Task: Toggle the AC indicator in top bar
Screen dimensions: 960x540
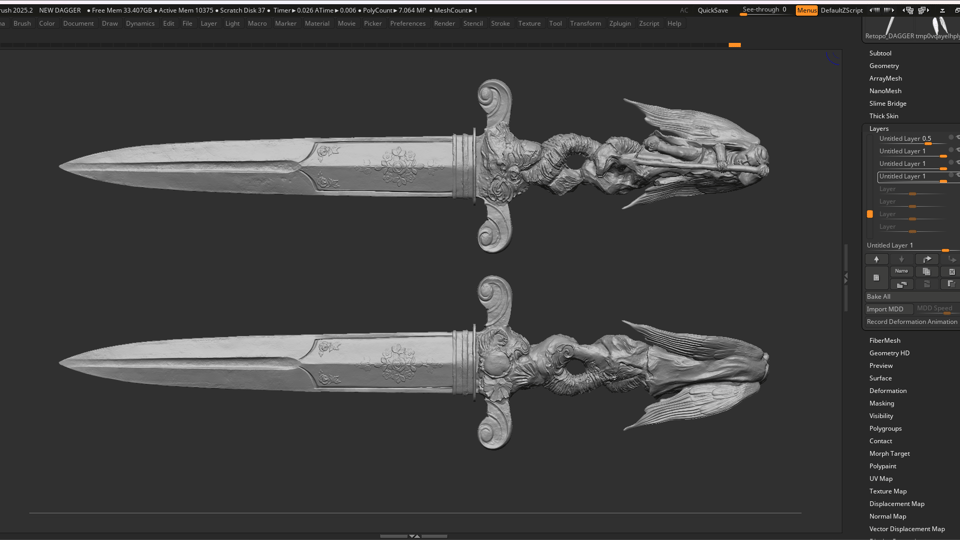Action: coord(684,10)
